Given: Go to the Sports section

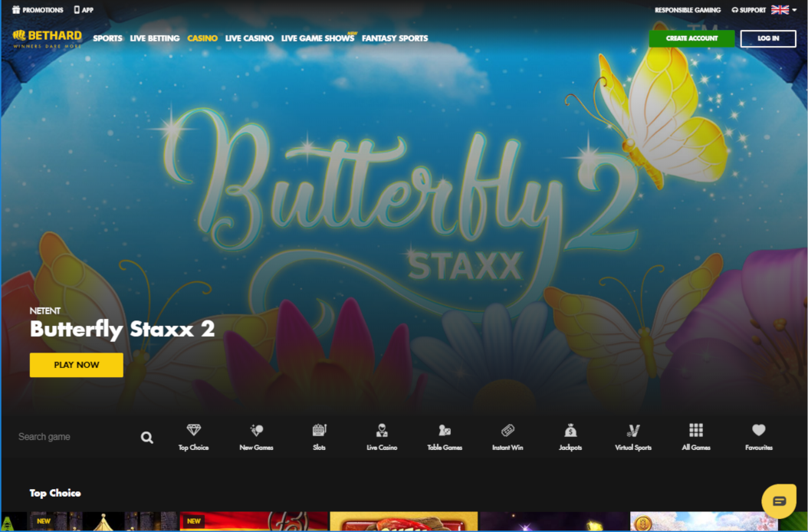Looking at the screenshot, I should point(107,38).
